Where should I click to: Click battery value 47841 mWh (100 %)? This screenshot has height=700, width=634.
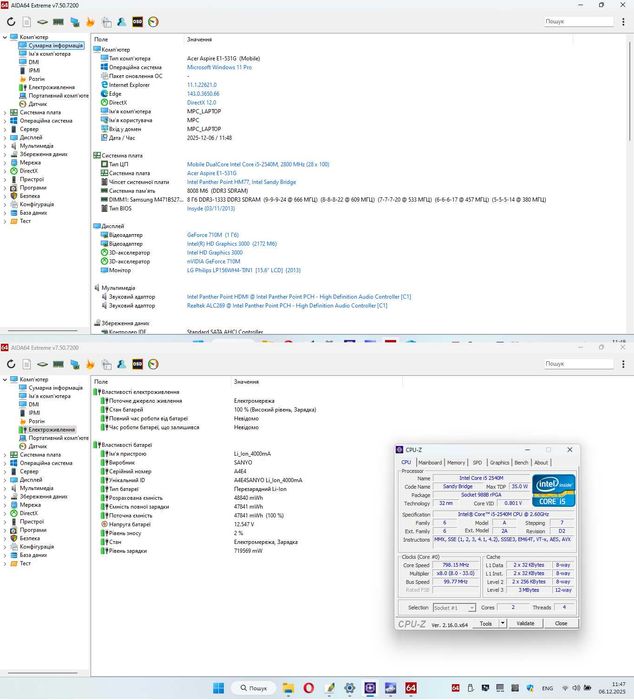pos(259,516)
